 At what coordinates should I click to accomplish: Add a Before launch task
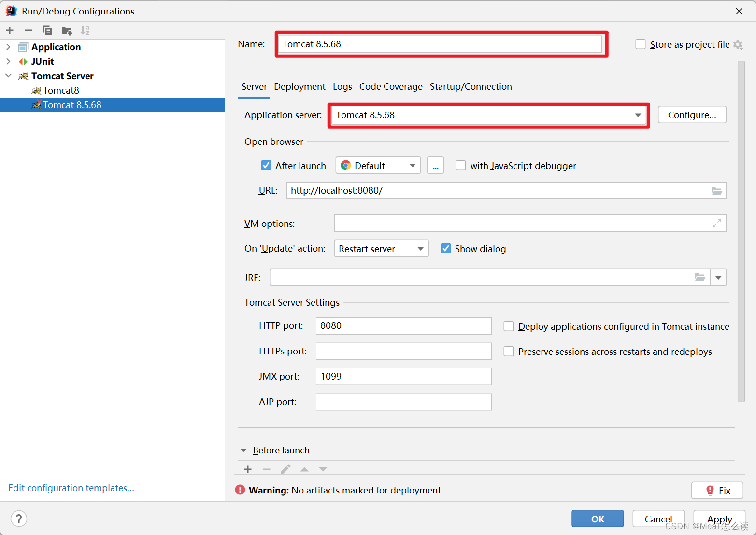pos(248,469)
